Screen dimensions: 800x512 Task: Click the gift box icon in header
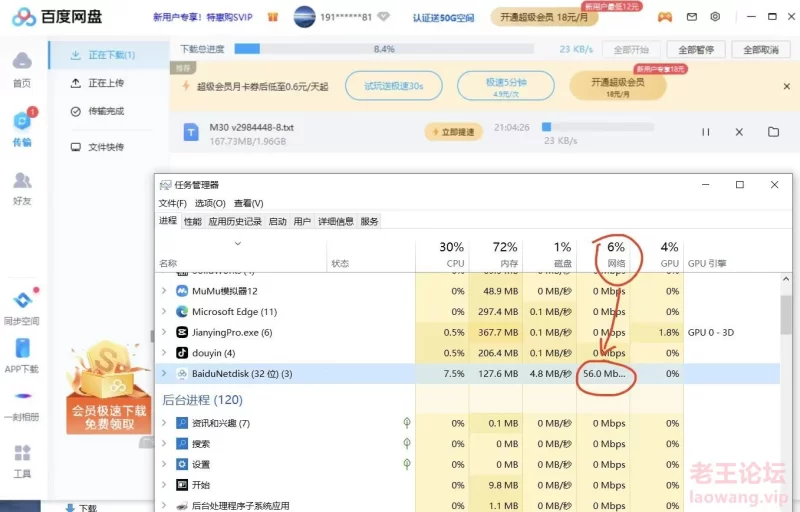click(x=273, y=17)
